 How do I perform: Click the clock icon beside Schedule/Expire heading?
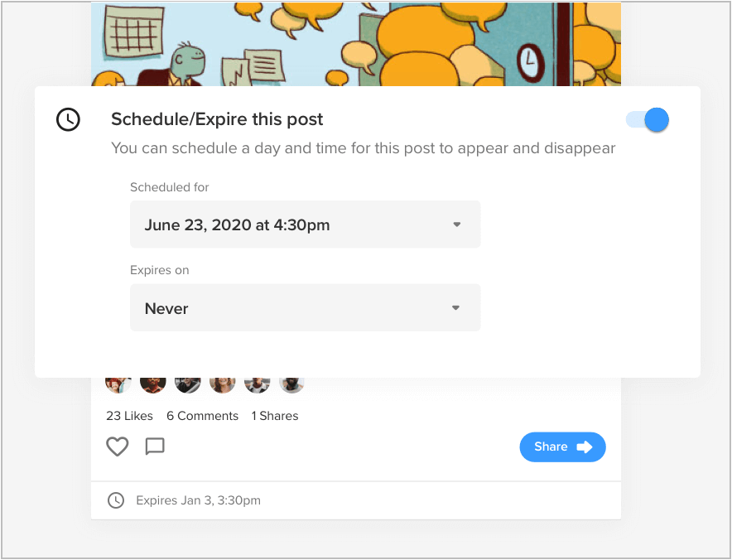(68, 120)
